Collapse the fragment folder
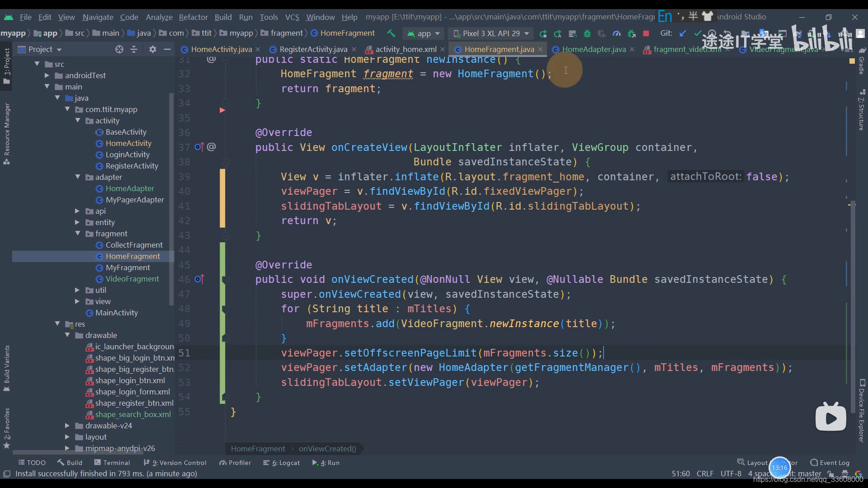Viewport: 868px width, 488px height. (78, 234)
